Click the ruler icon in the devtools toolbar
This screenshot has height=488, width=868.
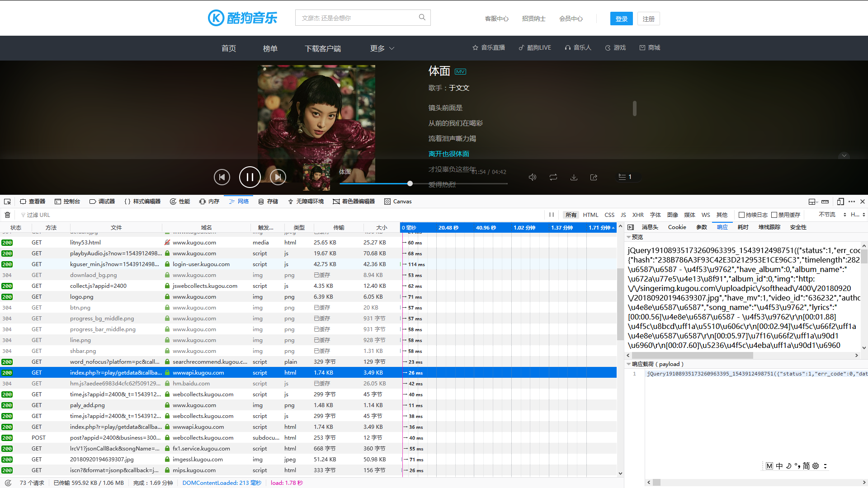tap(825, 202)
